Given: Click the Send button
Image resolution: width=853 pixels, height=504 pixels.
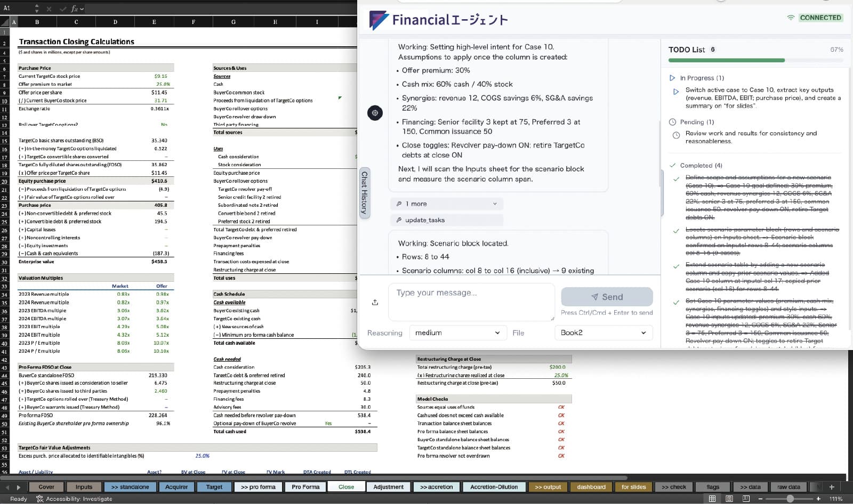Looking at the screenshot, I should [607, 297].
